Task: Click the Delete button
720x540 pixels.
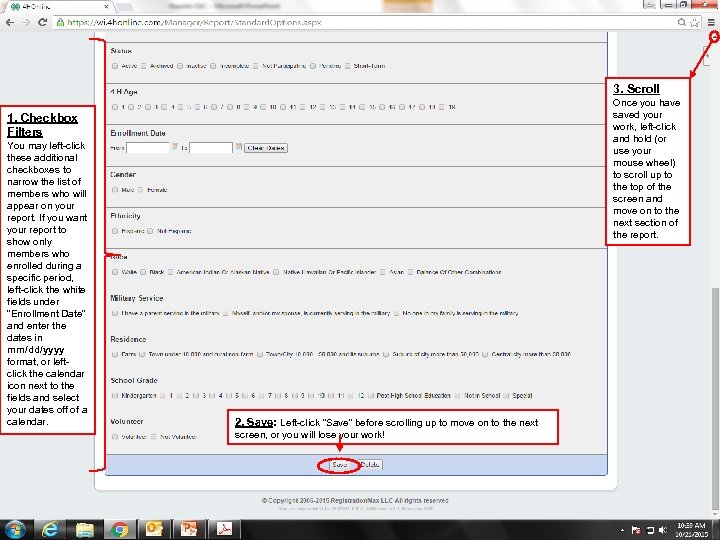Action: click(370, 465)
